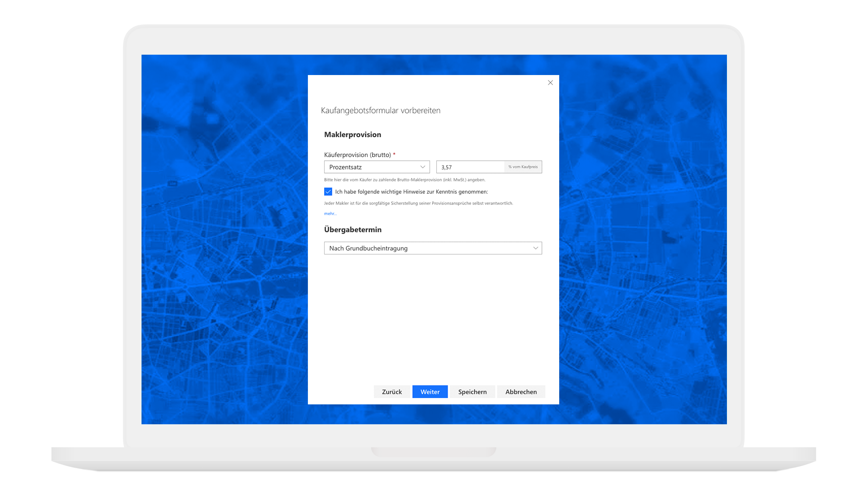Proceed with the blue Weiter button

pyautogui.click(x=430, y=392)
